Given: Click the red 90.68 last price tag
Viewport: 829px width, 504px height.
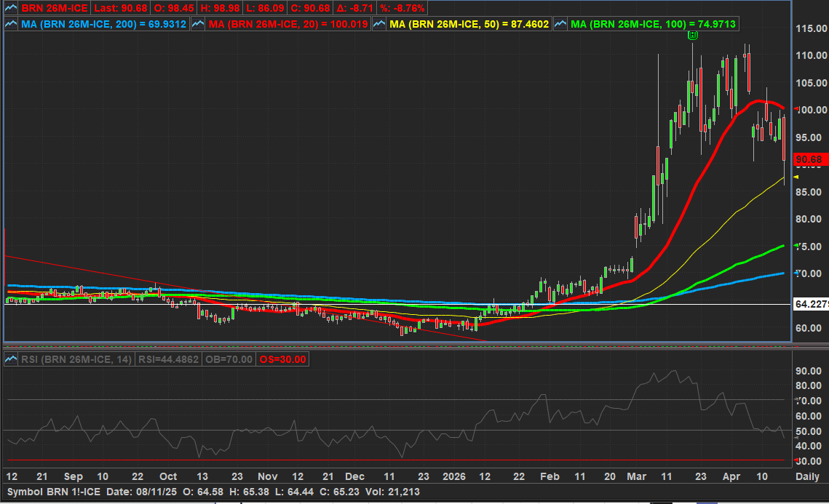Looking at the screenshot, I should pos(809,159).
